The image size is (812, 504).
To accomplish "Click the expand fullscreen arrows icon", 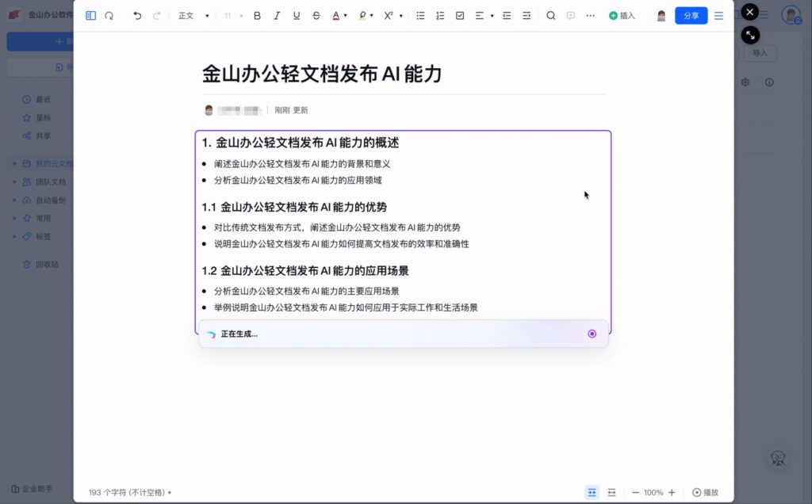I will click(750, 35).
